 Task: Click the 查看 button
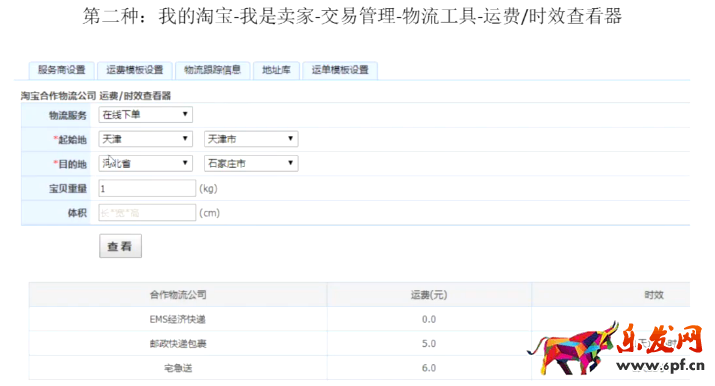[120, 246]
